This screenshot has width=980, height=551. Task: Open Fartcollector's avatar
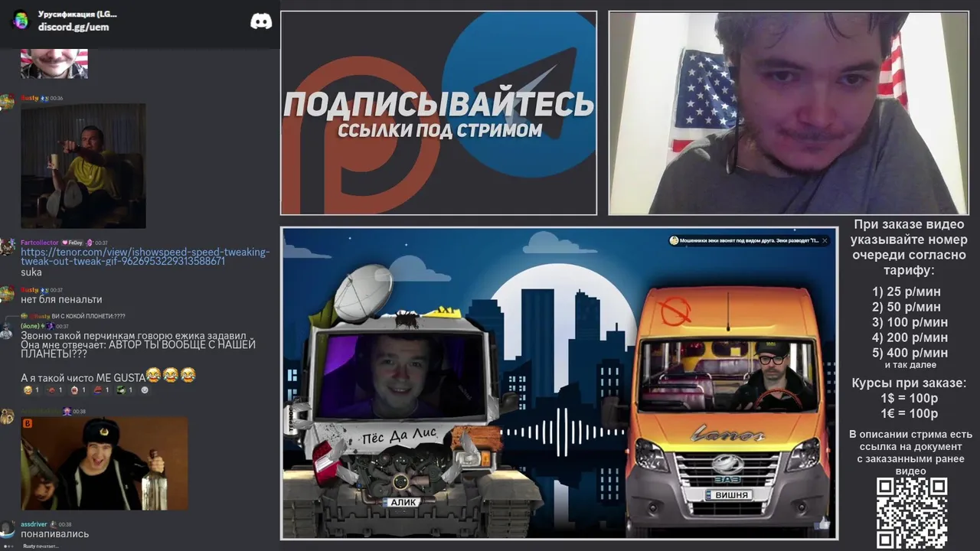7,246
